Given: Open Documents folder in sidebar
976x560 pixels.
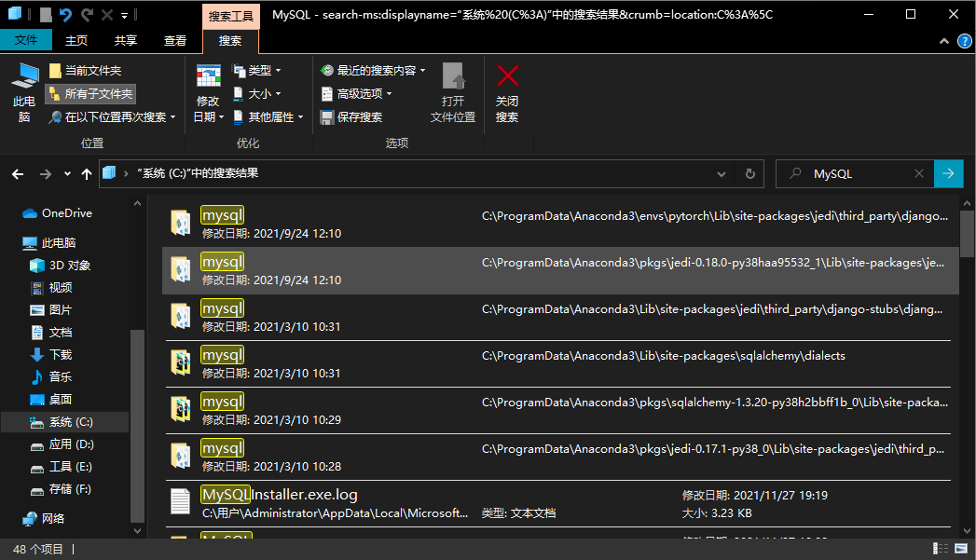Looking at the screenshot, I should click(51, 333).
